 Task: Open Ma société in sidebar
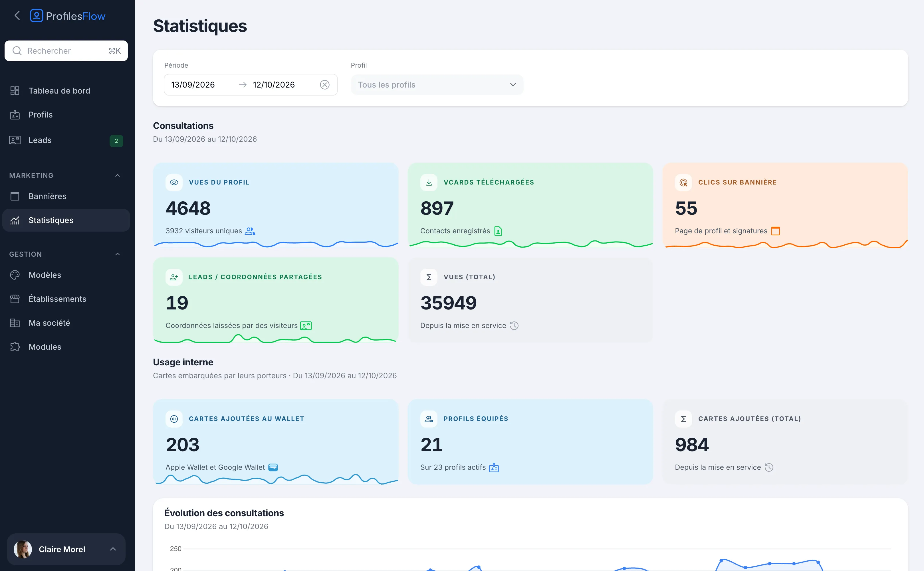point(66,323)
